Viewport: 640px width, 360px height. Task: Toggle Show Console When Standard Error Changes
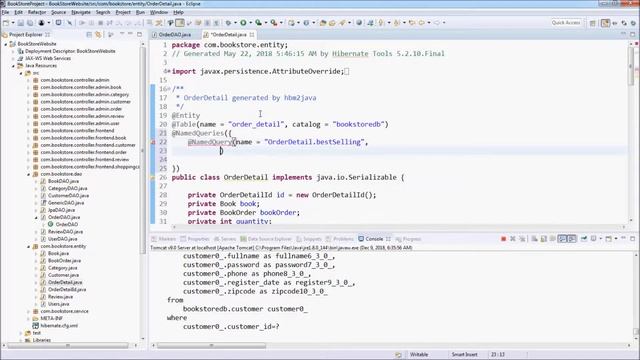[x=572, y=239]
